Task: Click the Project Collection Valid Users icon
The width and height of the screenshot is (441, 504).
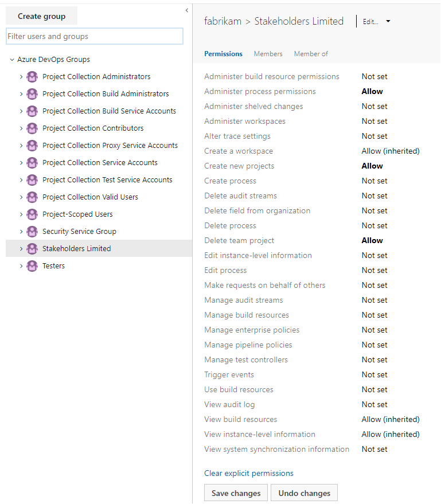Action: (32, 197)
